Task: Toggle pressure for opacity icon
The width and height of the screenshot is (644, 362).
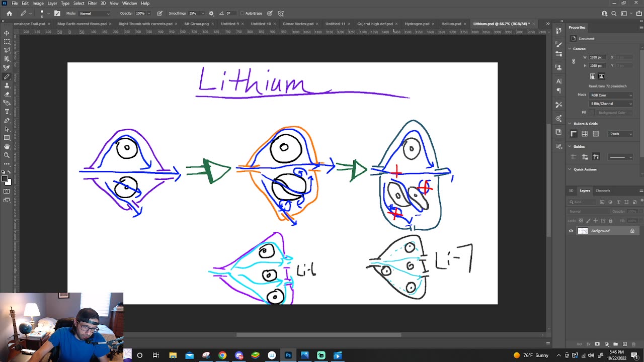Action: point(159,14)
